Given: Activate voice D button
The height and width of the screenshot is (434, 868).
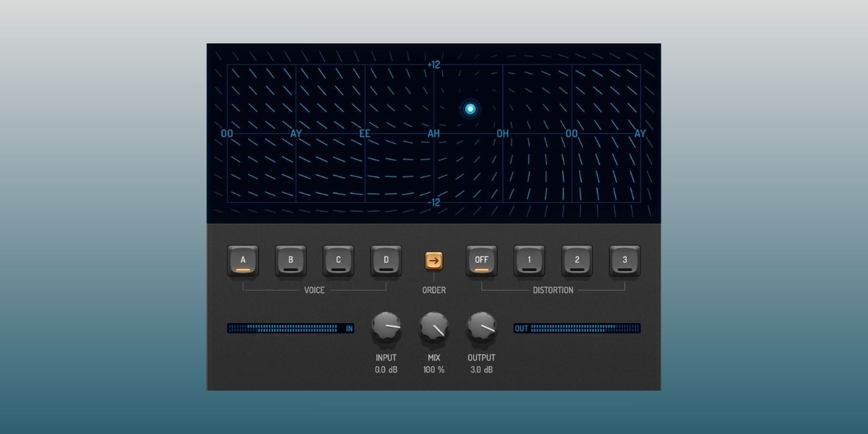Looking at the screenshot, I should pos(386,261).
